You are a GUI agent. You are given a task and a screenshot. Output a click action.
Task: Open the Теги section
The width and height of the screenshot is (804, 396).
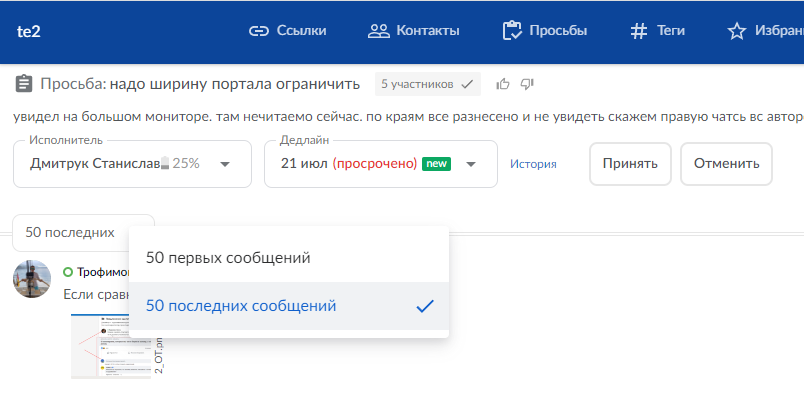[x=657, y=31]
